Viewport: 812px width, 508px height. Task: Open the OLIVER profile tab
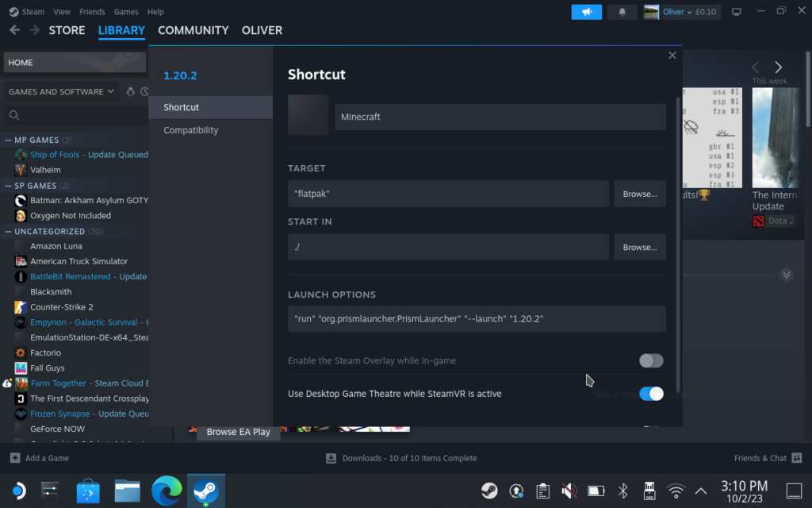pyautogui.click(x=262, y=30)
